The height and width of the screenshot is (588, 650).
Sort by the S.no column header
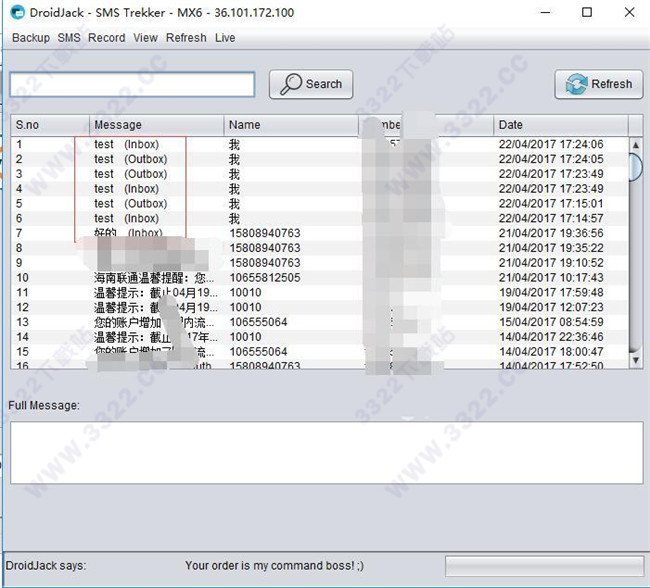pyautogui.click(x=50, y=125)
